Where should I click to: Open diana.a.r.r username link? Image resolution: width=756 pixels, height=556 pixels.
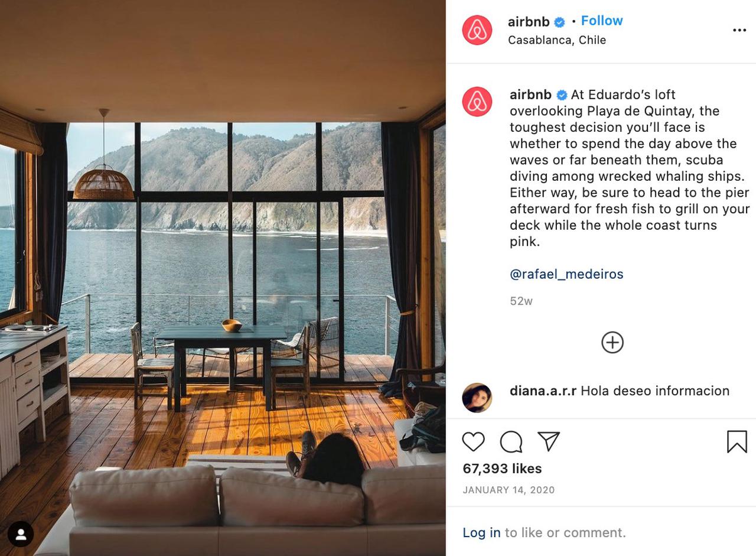click(x=543, y=391)
